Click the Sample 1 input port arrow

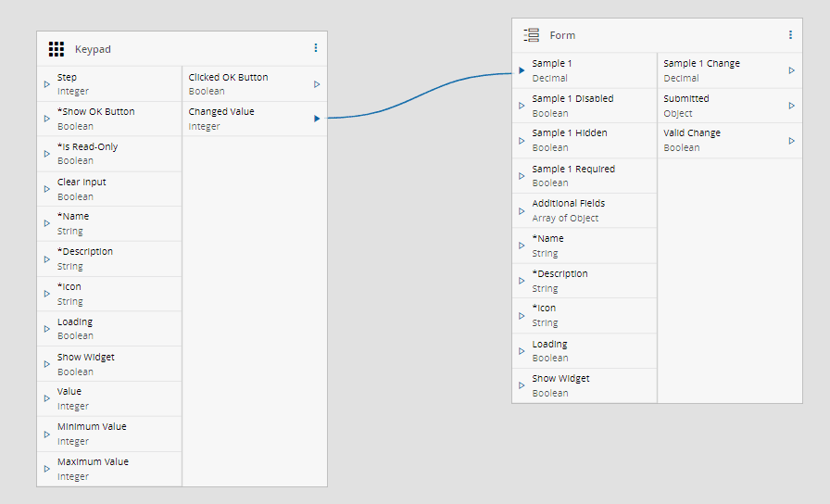[x=522, y=70]
